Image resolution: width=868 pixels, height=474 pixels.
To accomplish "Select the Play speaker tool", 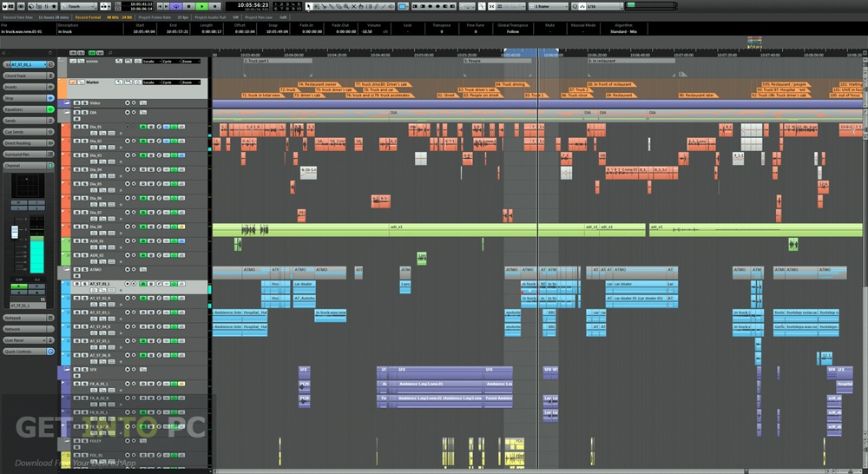I will (x=391, y=6).
